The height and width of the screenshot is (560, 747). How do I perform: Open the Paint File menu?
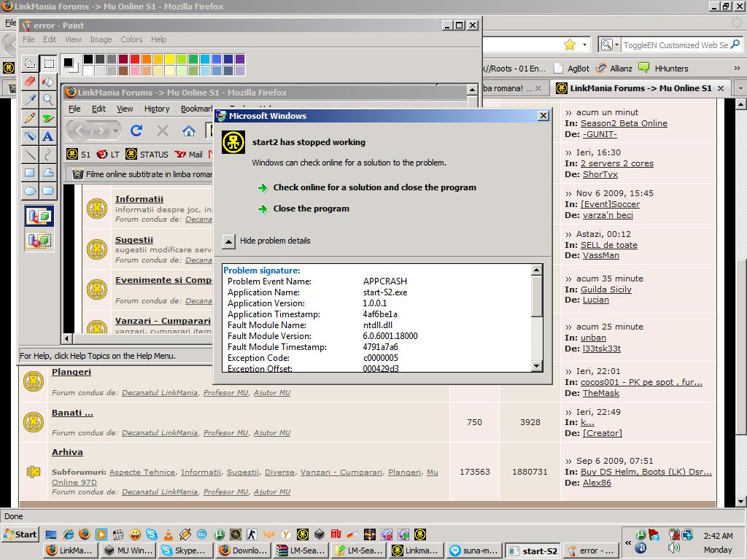[28, 39]
